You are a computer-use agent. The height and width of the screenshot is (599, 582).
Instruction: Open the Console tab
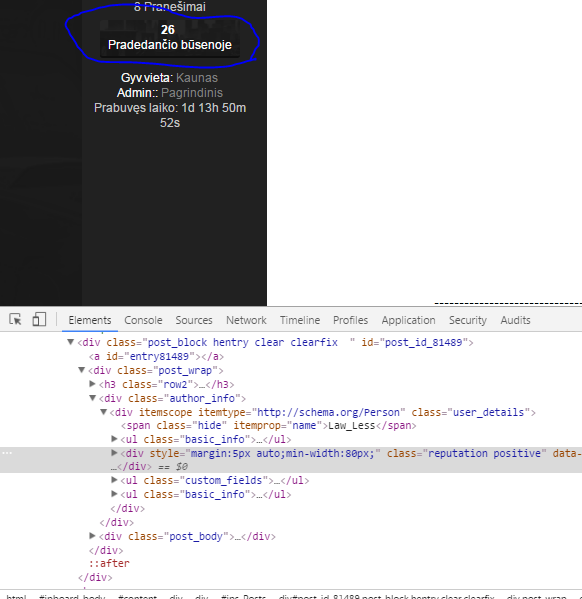(143, 320)
